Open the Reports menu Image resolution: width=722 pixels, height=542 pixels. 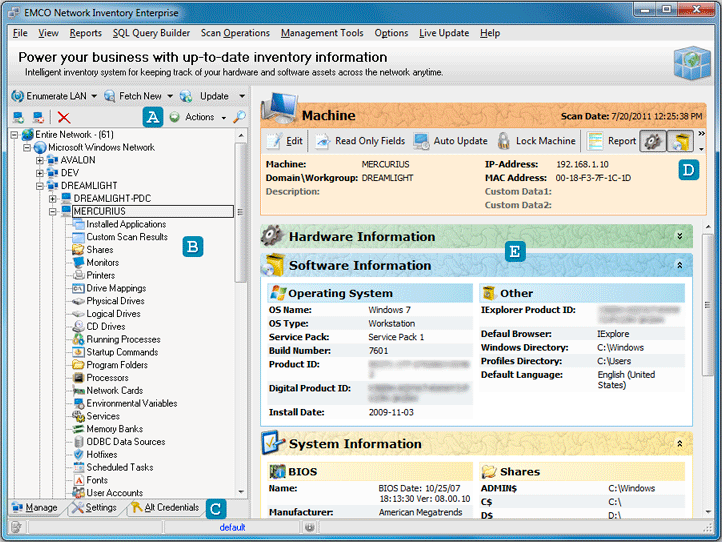pos(86,33)
